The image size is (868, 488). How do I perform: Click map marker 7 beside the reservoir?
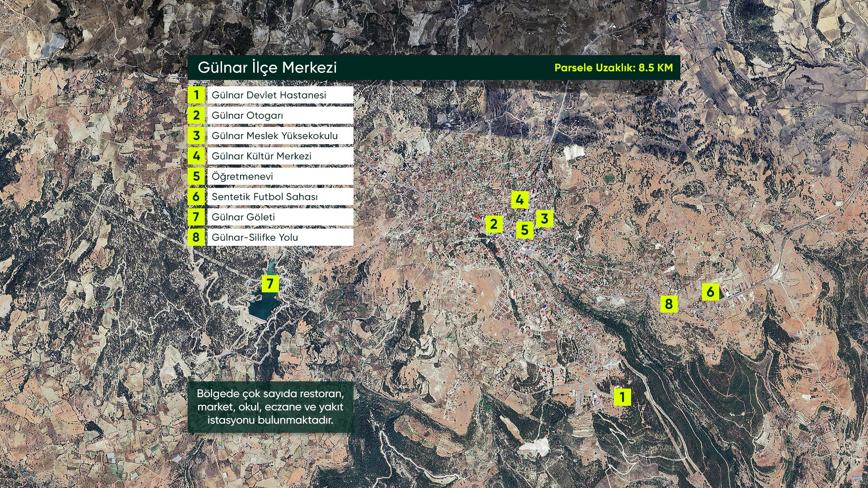click(x=270, y=284)
